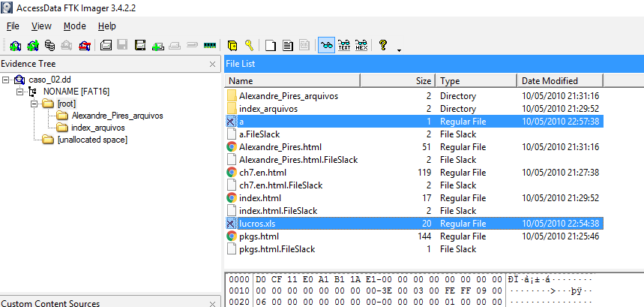Screen dimensions: 644x307
Task: Switch viewer to TEXT mode glasses icon
Action: pyautogui.click(x=344, y=45)
